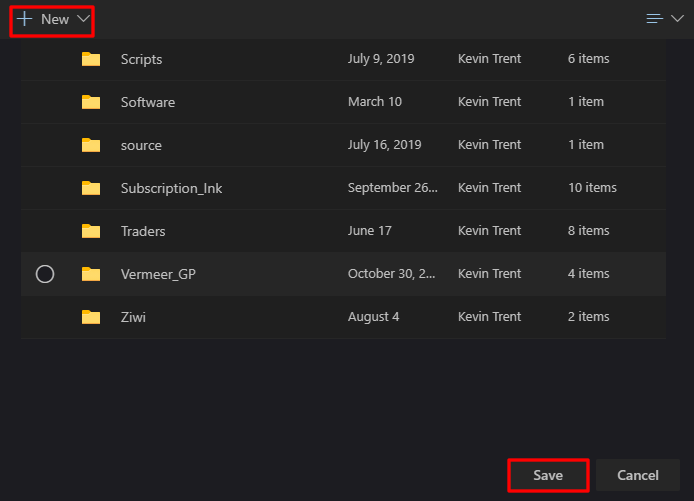Expand the view options dropdown arrow
This screenshot has width=694, height=501.
click(x=677, y=19)
